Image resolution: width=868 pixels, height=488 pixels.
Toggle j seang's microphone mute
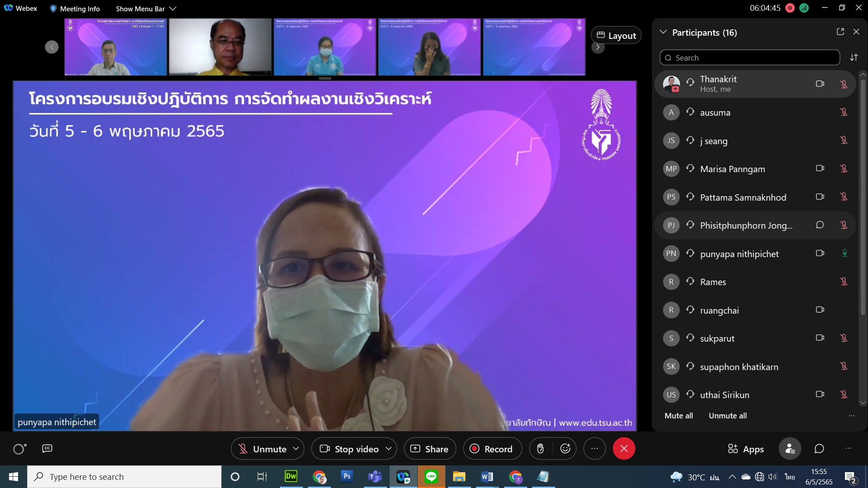(x=844, y=141)
